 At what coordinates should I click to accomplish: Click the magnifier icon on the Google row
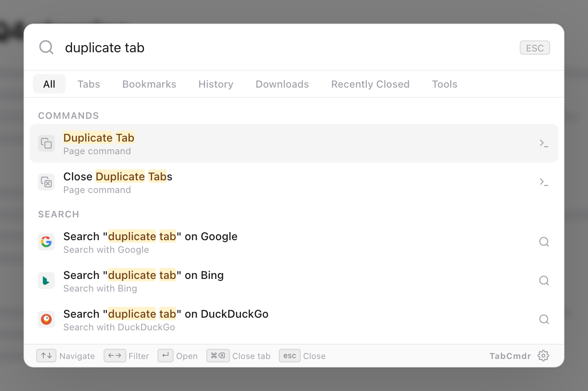pos(544,242)
